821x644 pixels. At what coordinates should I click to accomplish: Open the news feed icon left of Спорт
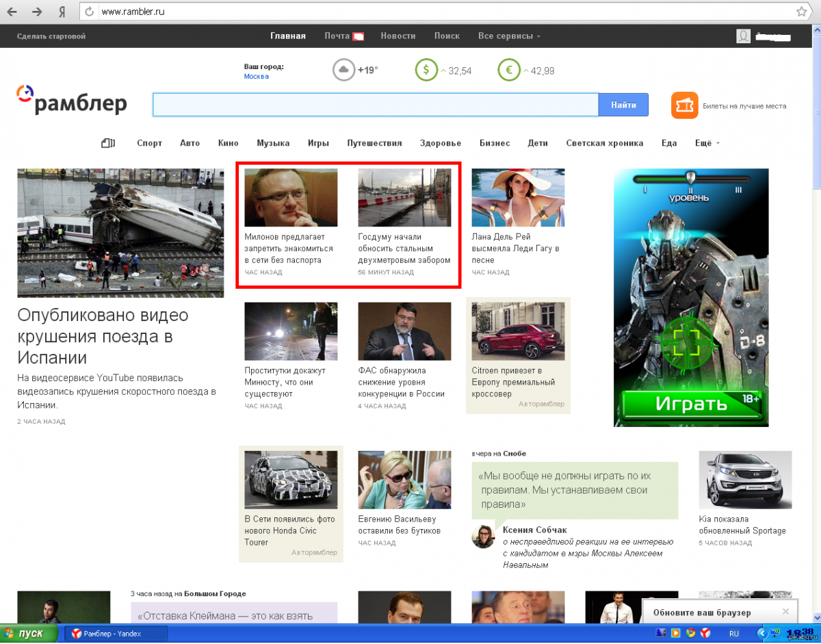(108, 143)
